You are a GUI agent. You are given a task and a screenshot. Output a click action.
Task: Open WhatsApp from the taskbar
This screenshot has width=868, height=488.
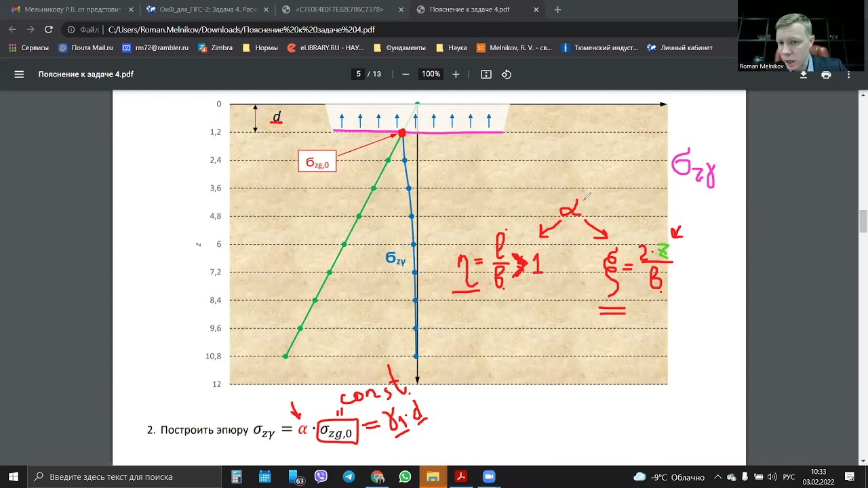[x=405, y=476]
